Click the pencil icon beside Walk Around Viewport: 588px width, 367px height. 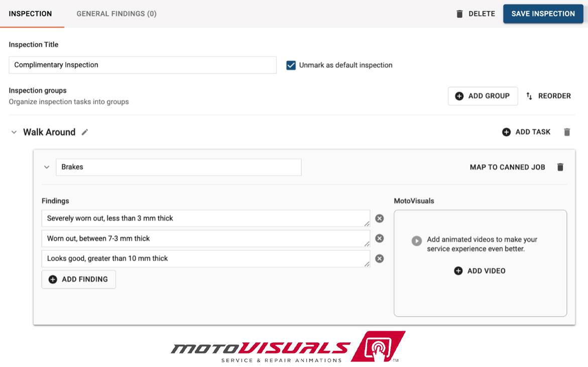pyautogui.click(x=85, y=132)
